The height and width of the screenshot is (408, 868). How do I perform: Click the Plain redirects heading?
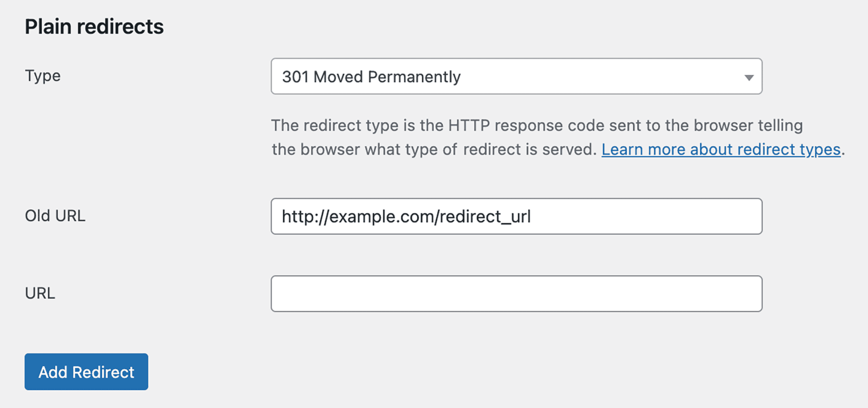tap(94, 27)
